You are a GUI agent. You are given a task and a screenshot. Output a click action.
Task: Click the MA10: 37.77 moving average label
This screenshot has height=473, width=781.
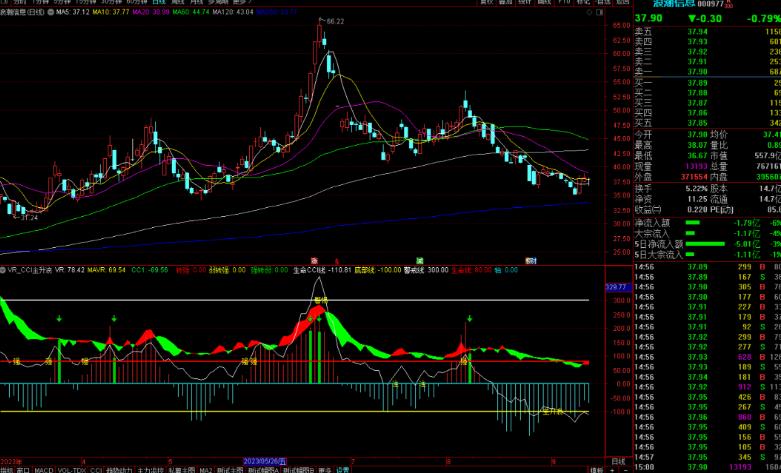(x=111, y=12)
